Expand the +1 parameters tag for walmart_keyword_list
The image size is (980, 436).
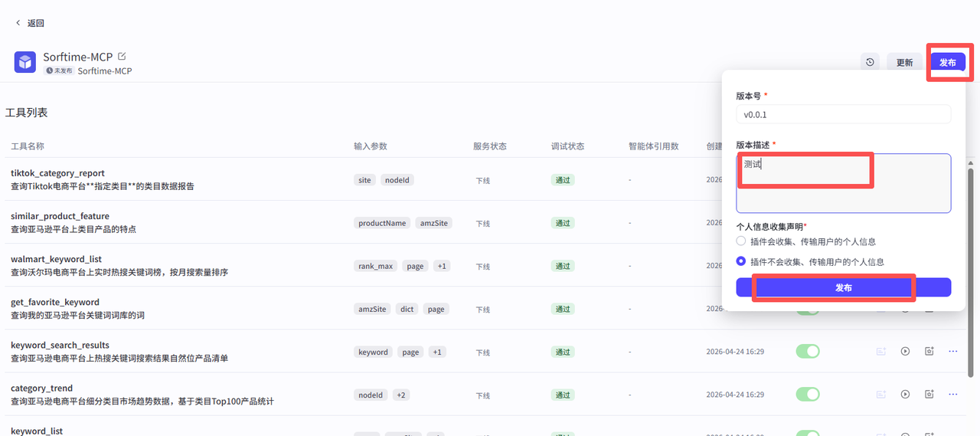(x=441, y=266)
